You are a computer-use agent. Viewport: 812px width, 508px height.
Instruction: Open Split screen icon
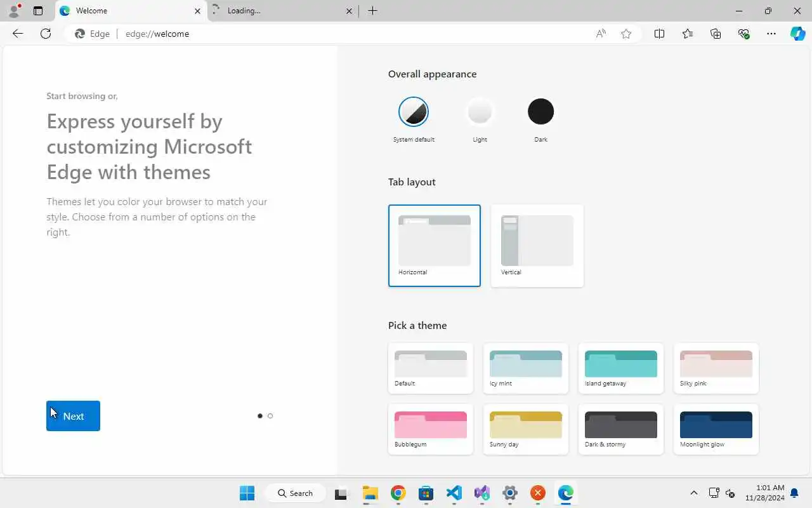click(x=659, y=34)
